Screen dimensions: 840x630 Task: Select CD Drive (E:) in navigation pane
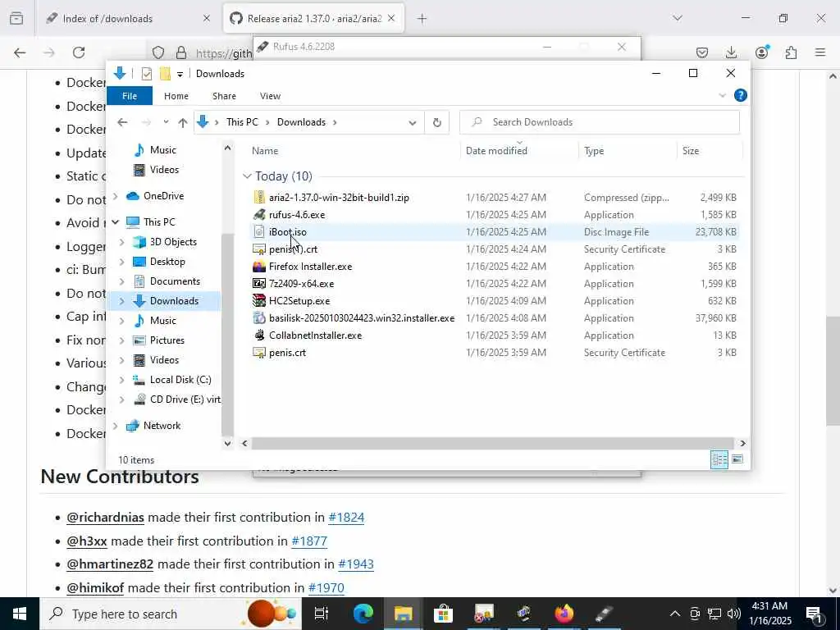[185, 399]
